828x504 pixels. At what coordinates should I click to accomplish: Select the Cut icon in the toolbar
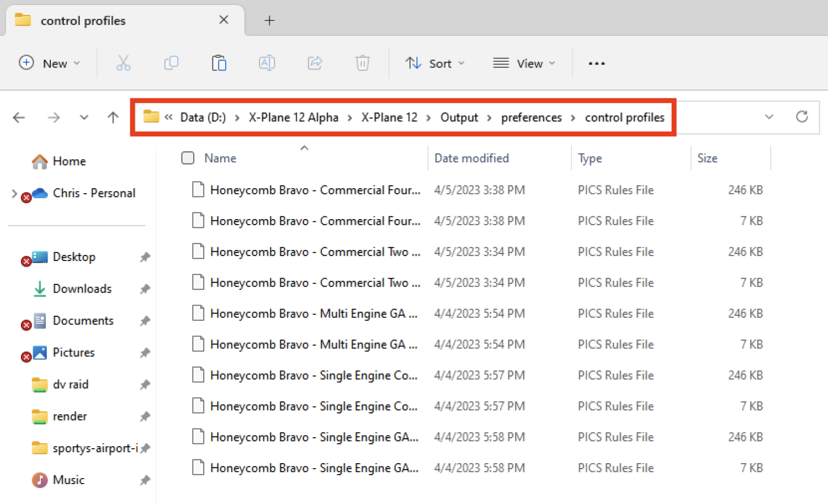(x=124, y=63)
